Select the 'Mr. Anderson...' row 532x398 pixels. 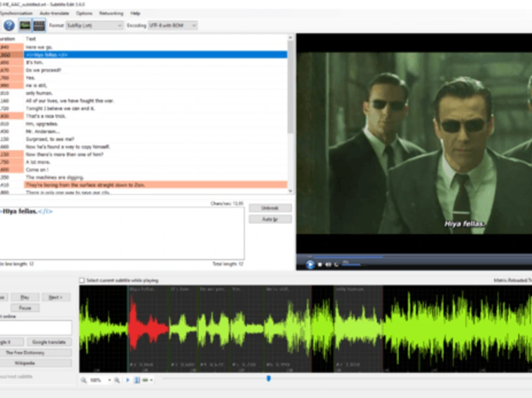click(x=143, y=131)
